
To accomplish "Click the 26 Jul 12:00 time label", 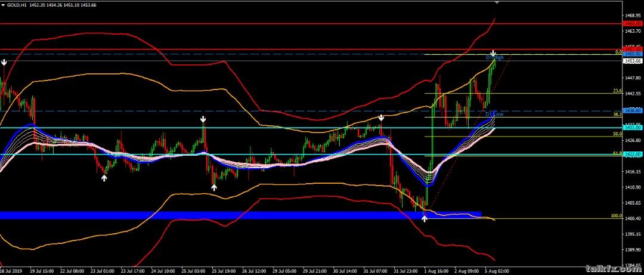I will tap(254, 271).
